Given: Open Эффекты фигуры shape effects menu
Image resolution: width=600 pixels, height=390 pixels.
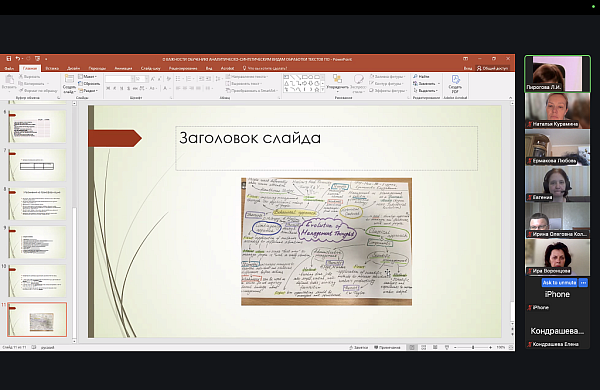Looking at the screenshot, I should pos(388,91).
